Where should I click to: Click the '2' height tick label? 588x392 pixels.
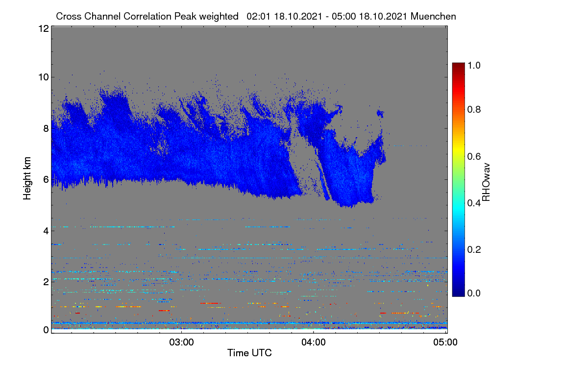click(46, 281)
